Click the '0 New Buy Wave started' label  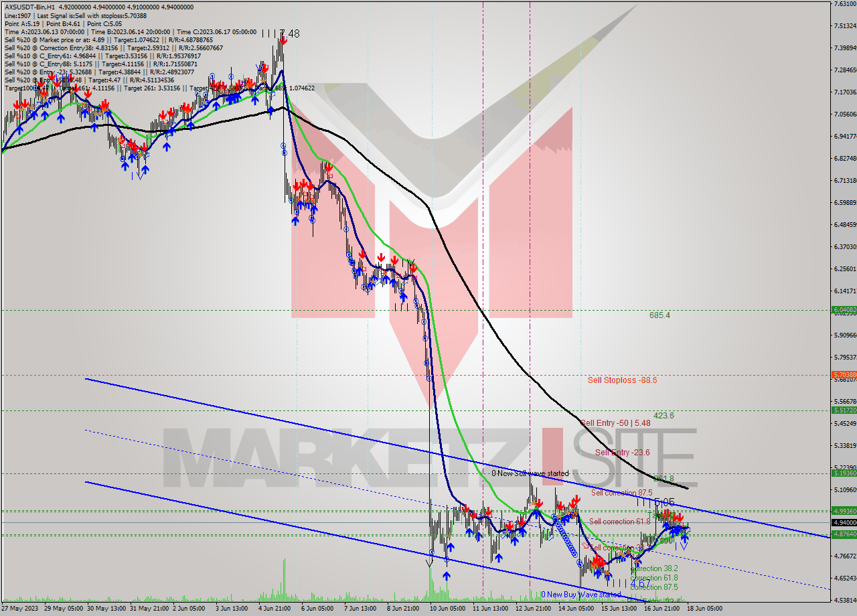[581, 594]
